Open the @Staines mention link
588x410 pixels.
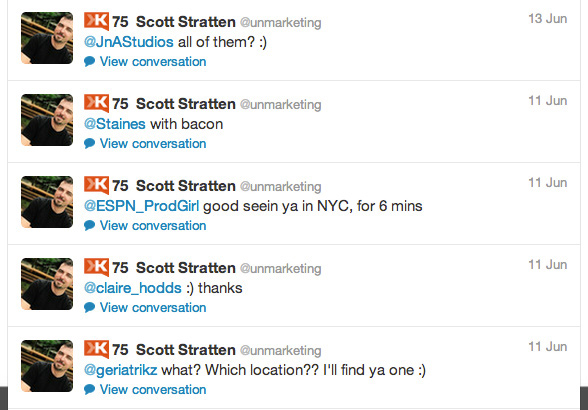pyautogui.click(x=115, y=124)
